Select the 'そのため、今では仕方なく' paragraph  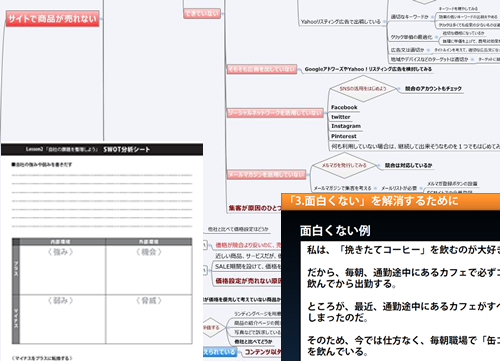tap(403, 346)
